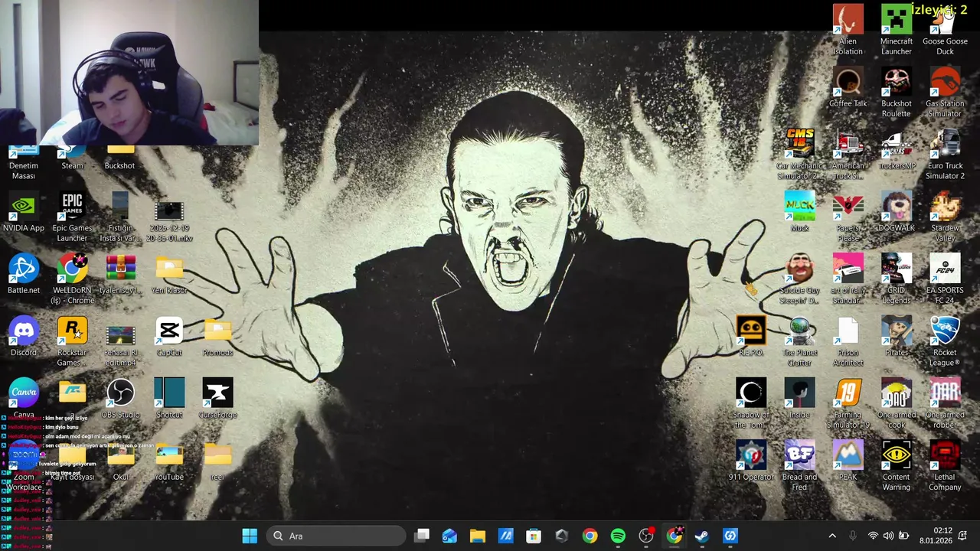Open the 911 Operator desktop icon
This screenshot has height=551, width=980.
tap(751, 461)
